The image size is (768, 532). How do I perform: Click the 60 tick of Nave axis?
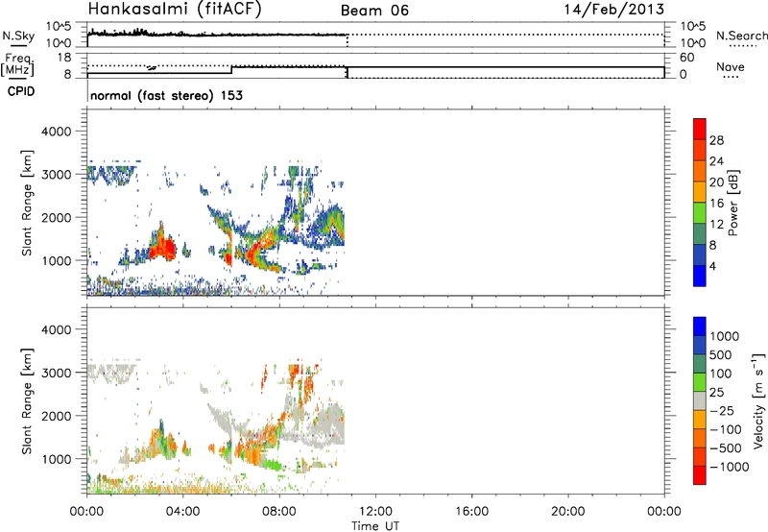(686, 58)
